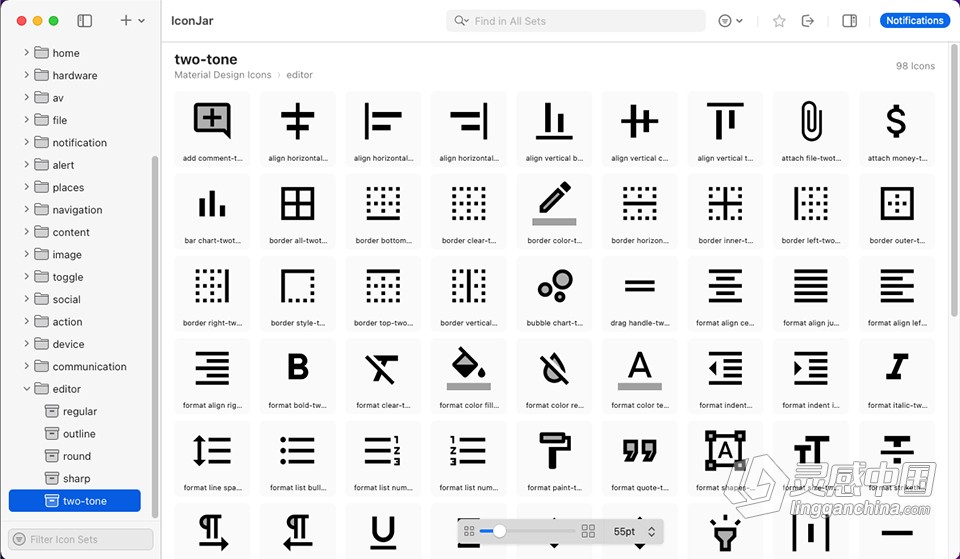
Task: Click the Filter Icon Sets field
Action: [81, 539]
